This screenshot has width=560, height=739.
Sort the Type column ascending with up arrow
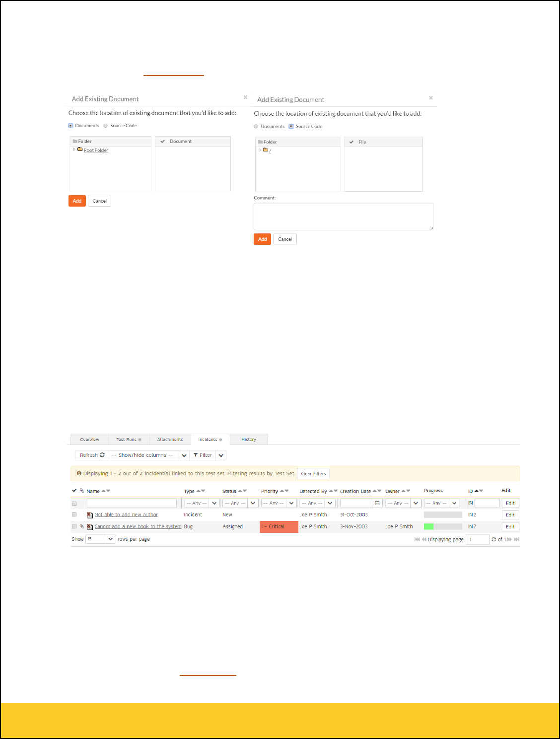click(x=199, y=491)
